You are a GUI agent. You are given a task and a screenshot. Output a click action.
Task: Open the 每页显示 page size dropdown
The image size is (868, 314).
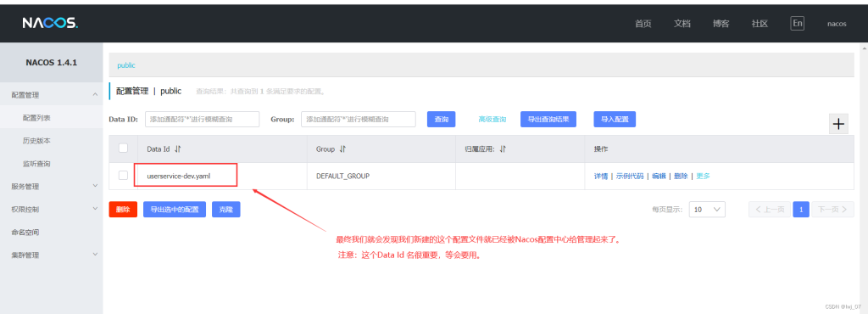pyautogui.click(x=707, y=210)
